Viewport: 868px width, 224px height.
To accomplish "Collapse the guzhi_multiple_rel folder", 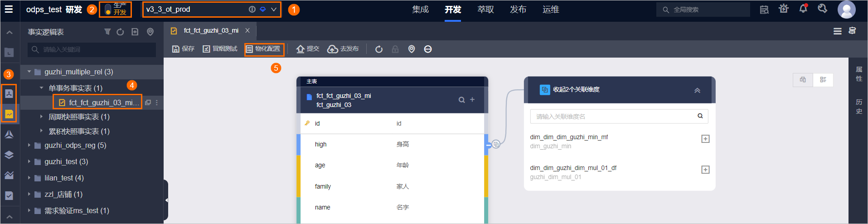I will click(x=29, y=72).
